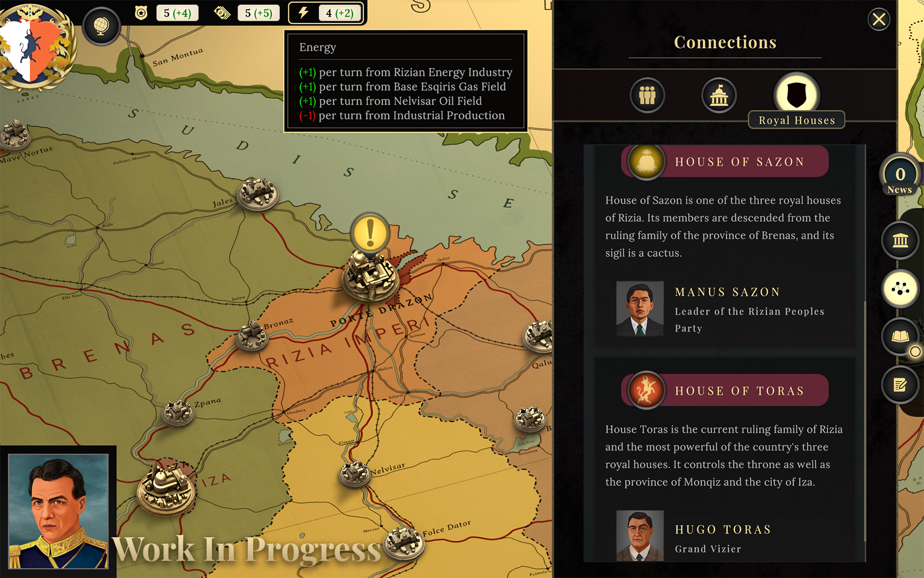This screenshot has width=924, height=578.
Task: Open the government pillars sidebar icon
Action: point(900,241)
